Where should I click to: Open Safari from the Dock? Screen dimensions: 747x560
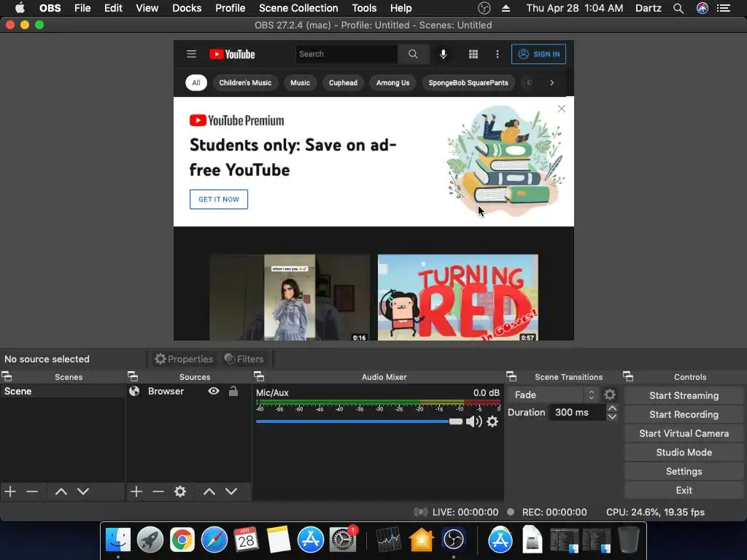(214, 540)
